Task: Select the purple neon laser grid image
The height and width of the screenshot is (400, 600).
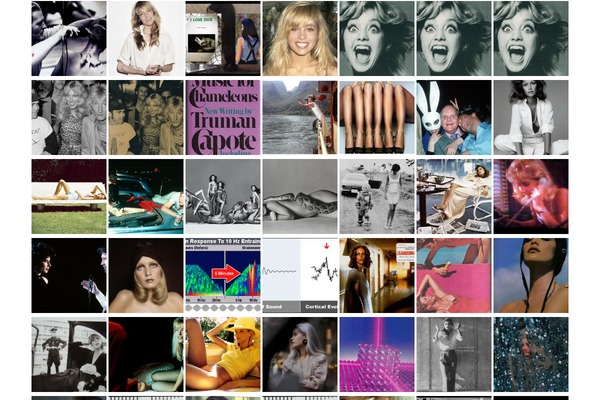Action: point(377,354)
